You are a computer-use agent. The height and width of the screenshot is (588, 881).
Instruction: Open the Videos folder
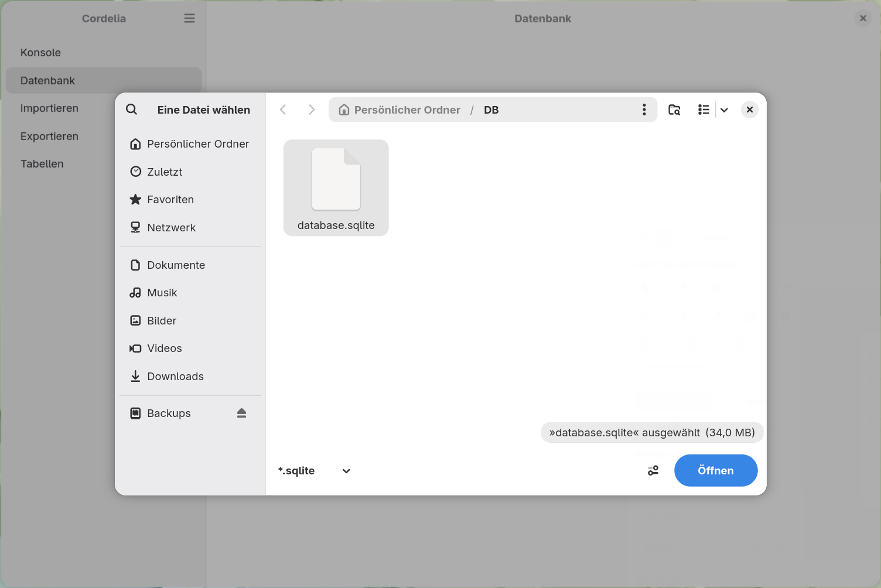(190, 348)
